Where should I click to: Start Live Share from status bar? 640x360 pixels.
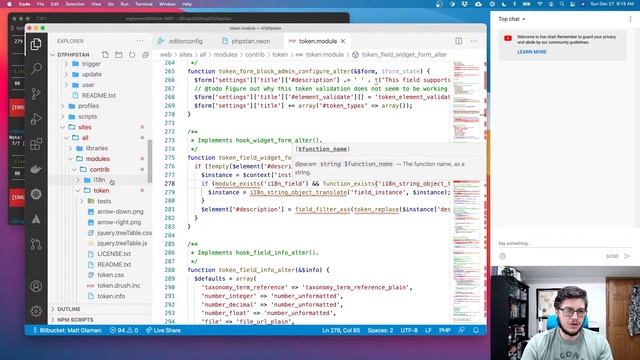(163, 330)
